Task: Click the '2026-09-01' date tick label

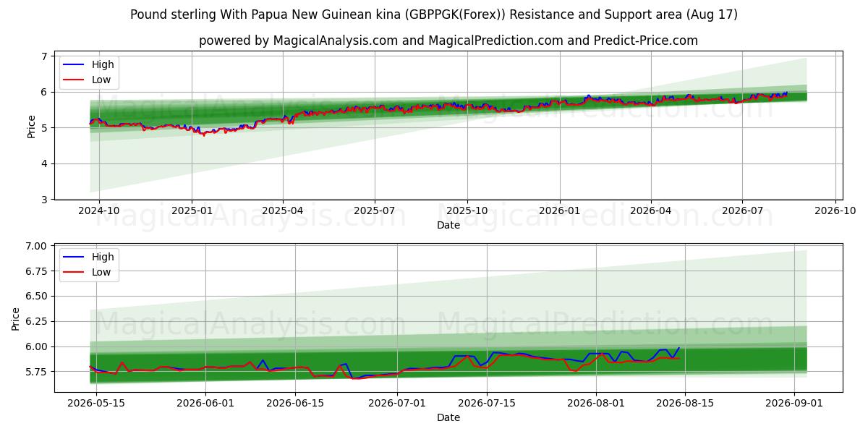Action: tap(794, 403)
